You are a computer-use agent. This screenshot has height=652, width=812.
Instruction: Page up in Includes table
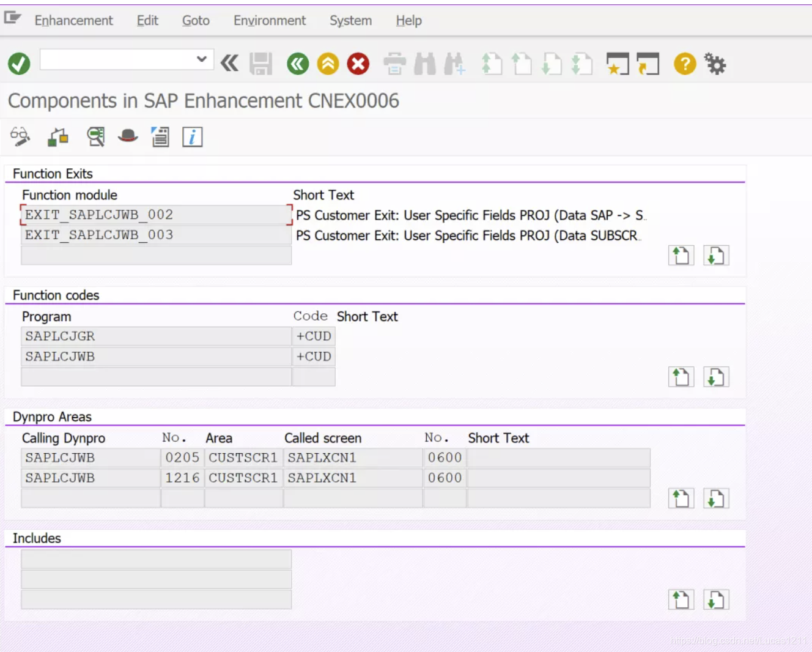point(681,599)
